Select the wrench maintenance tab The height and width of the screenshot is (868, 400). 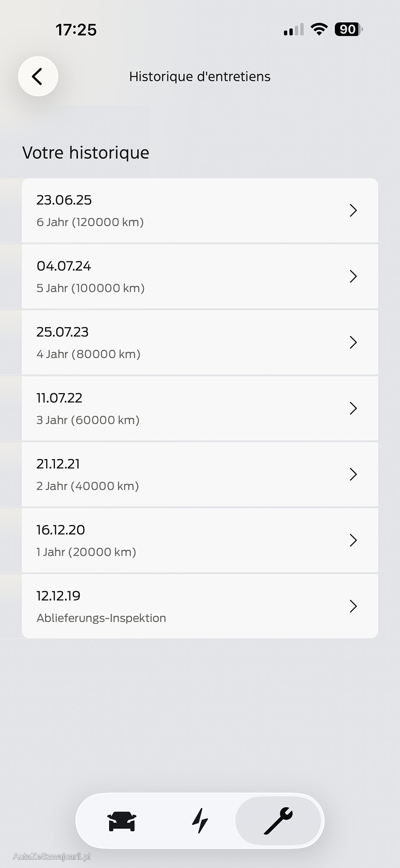point(278,821)
